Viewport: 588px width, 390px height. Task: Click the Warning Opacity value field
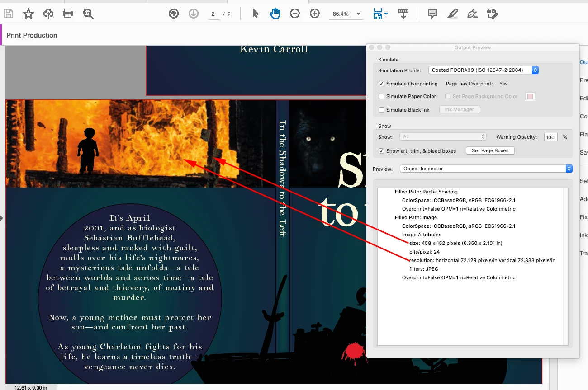pyautogui.click(x=550, y=137)
